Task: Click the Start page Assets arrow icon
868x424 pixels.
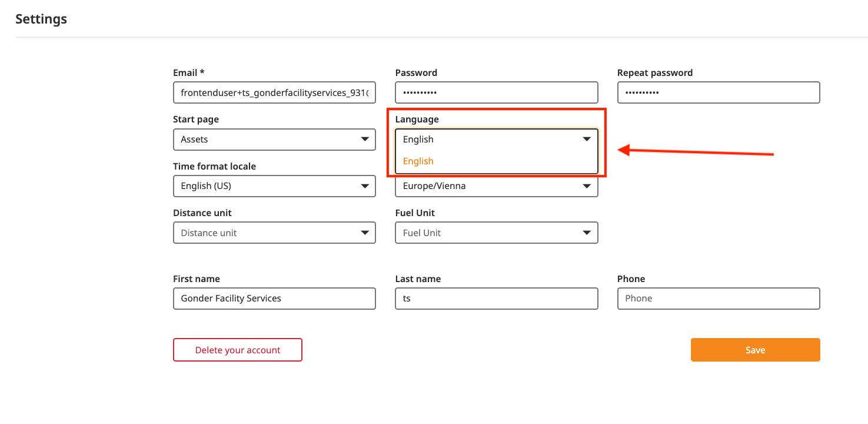Action: coord(364,140)
